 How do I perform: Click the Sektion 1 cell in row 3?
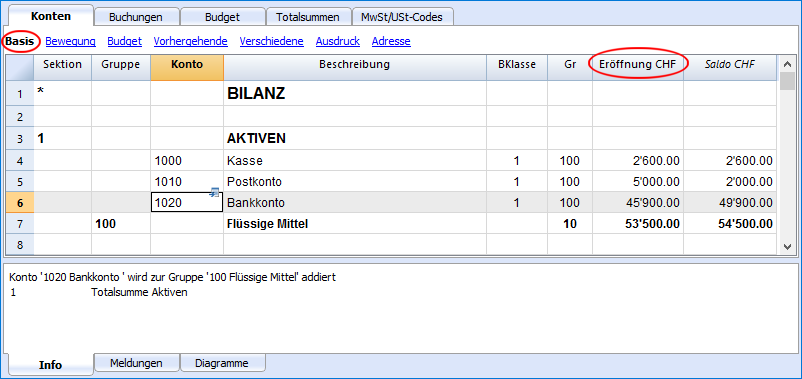(62, 138)
